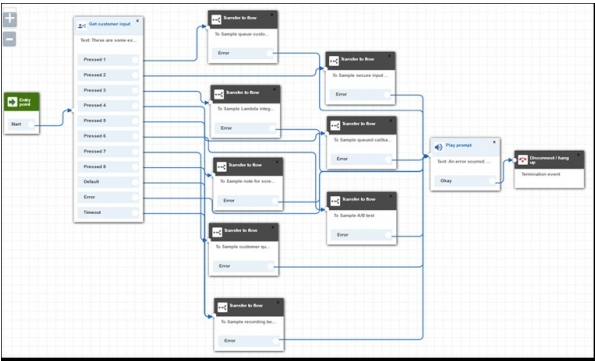Click the Okay branch of Play prompt
Image resolution: width=595 pixels, height=361 pixels.
coord(465,181)
